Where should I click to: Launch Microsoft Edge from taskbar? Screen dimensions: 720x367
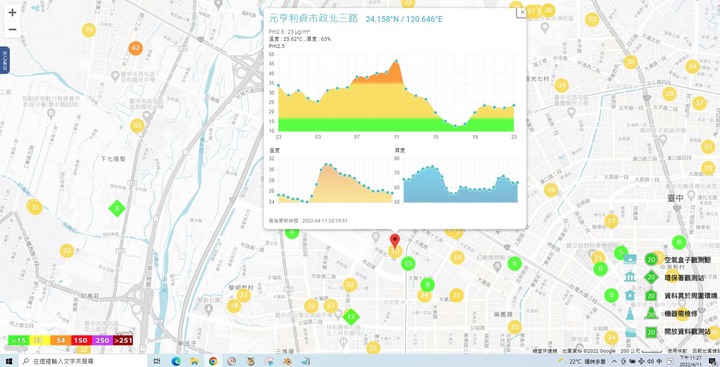coord(176,361)
